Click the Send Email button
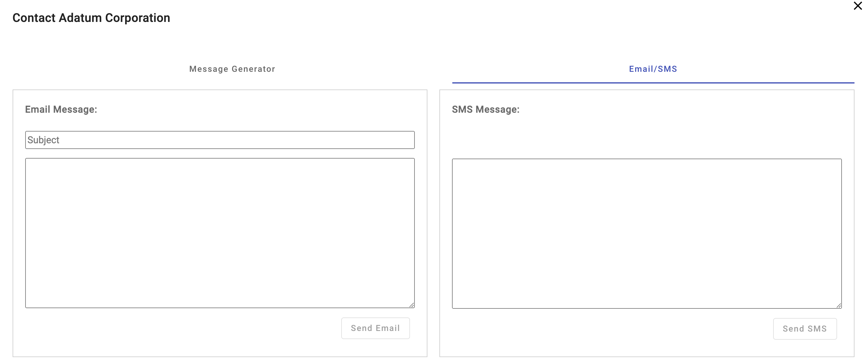Viewport: 868px width, 364px height. coord(375,328)
